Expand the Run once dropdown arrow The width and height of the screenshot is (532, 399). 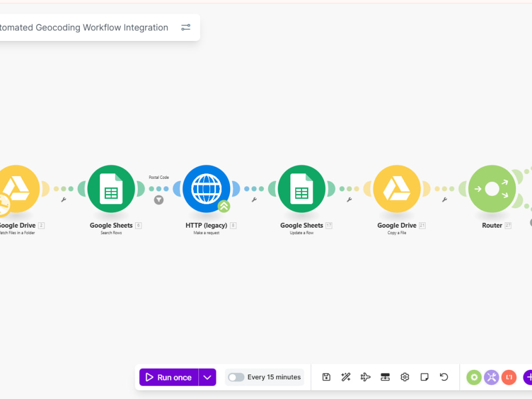pyautogui.click(x=207, y=377)
